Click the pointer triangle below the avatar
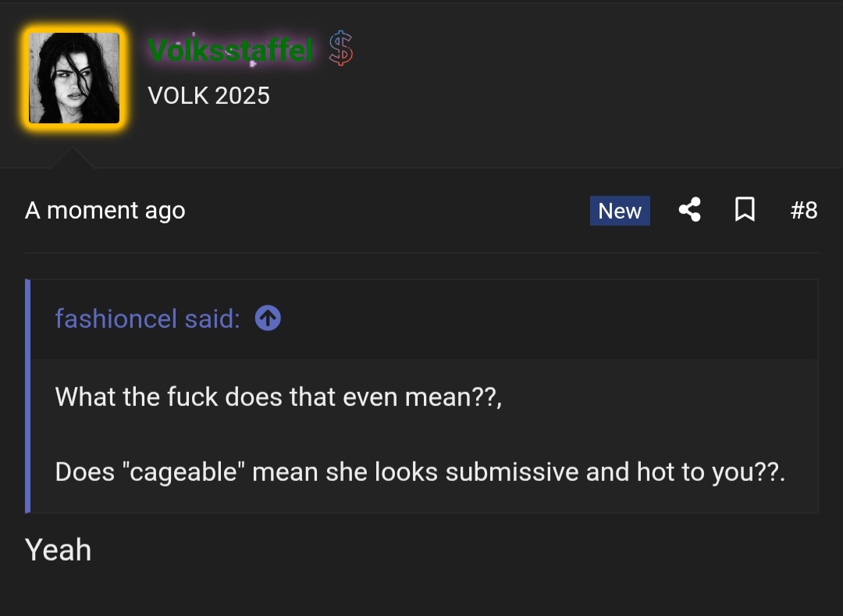Viewport: 843px width, 616px height. point(73,158)
